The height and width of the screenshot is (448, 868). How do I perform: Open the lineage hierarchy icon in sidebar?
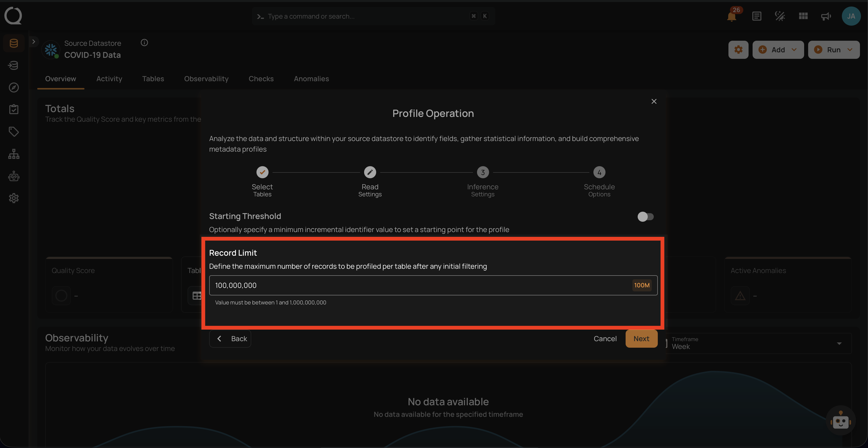(x=14, y=154)
